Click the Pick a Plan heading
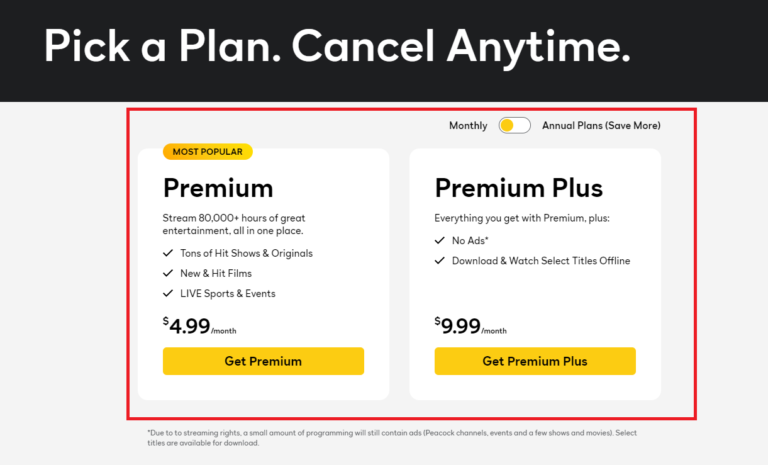768x465 pixels. [337, 47]
